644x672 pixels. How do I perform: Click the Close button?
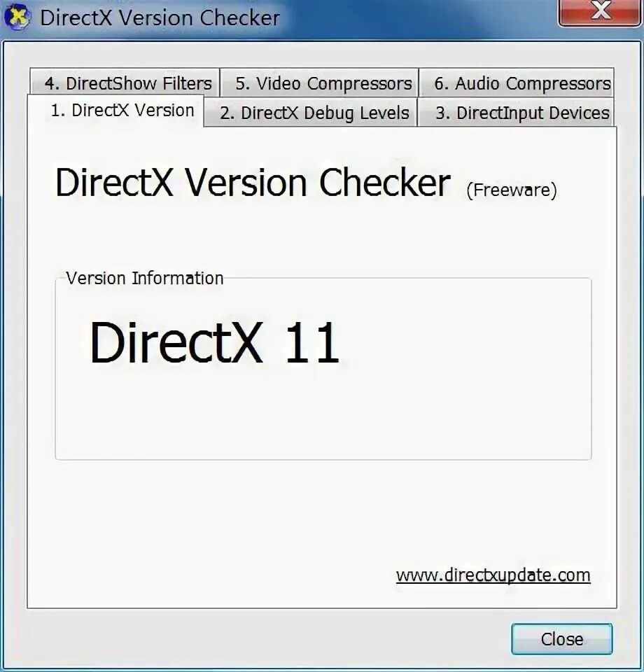(561, 639)
